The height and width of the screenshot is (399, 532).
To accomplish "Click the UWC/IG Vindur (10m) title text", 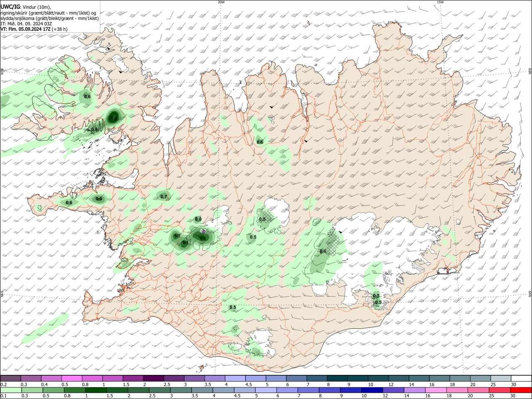I will click(26, 7).
